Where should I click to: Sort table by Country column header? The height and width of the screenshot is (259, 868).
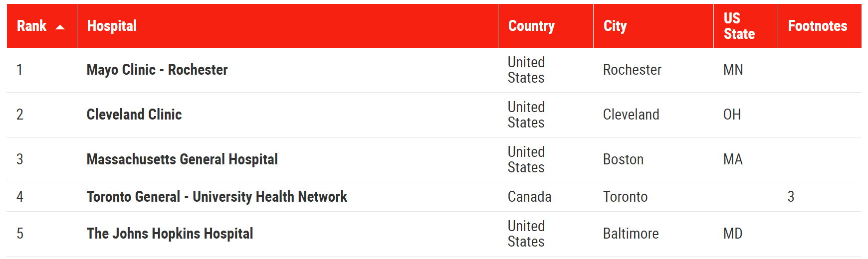(x=531, y=26)
